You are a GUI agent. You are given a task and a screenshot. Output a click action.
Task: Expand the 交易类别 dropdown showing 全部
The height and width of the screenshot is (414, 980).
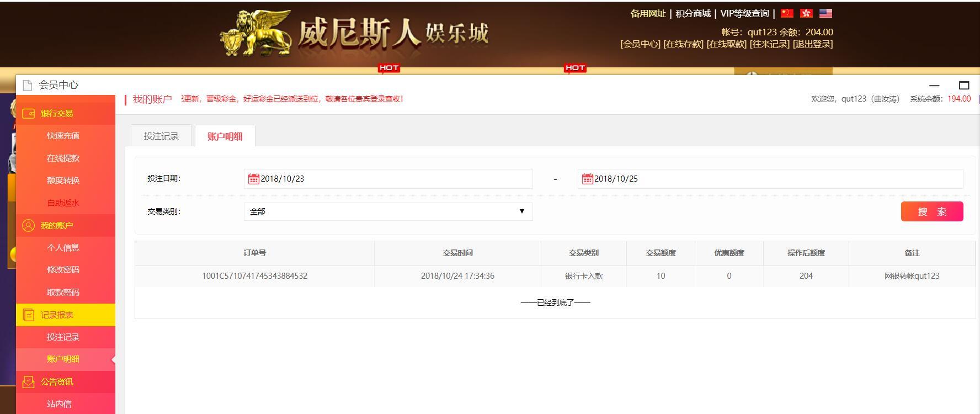click(388, 211)
